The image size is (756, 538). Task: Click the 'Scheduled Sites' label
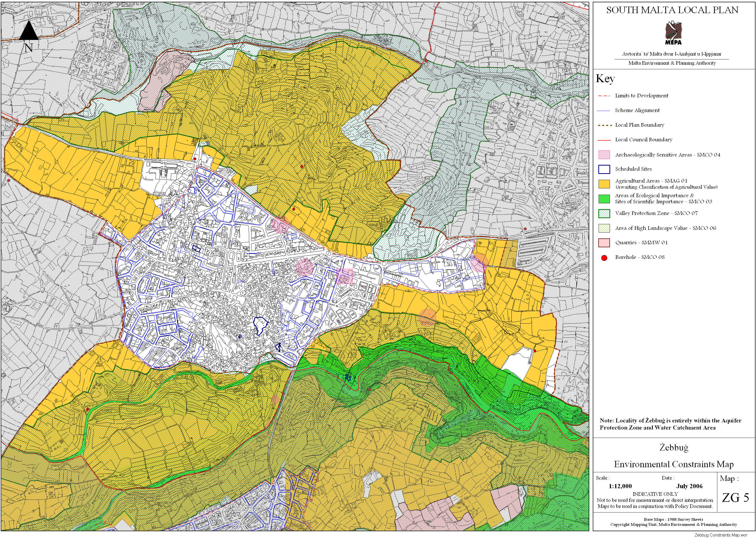633,169
